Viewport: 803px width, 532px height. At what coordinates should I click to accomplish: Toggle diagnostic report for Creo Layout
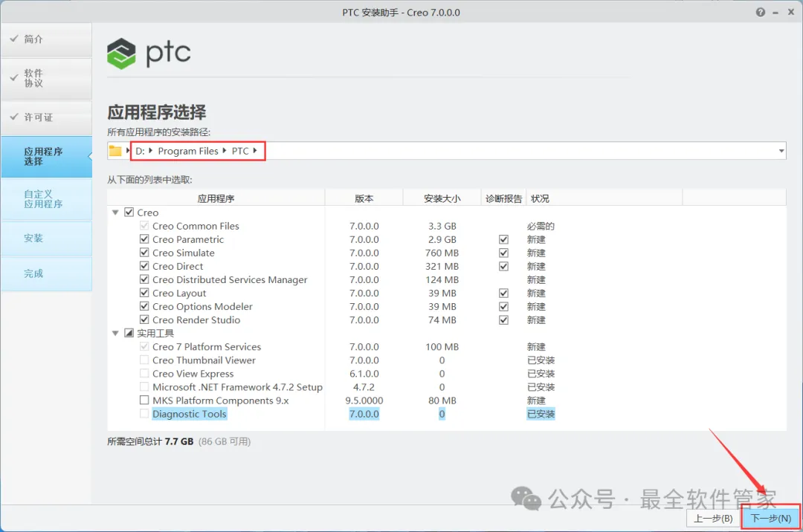point(504,293)
